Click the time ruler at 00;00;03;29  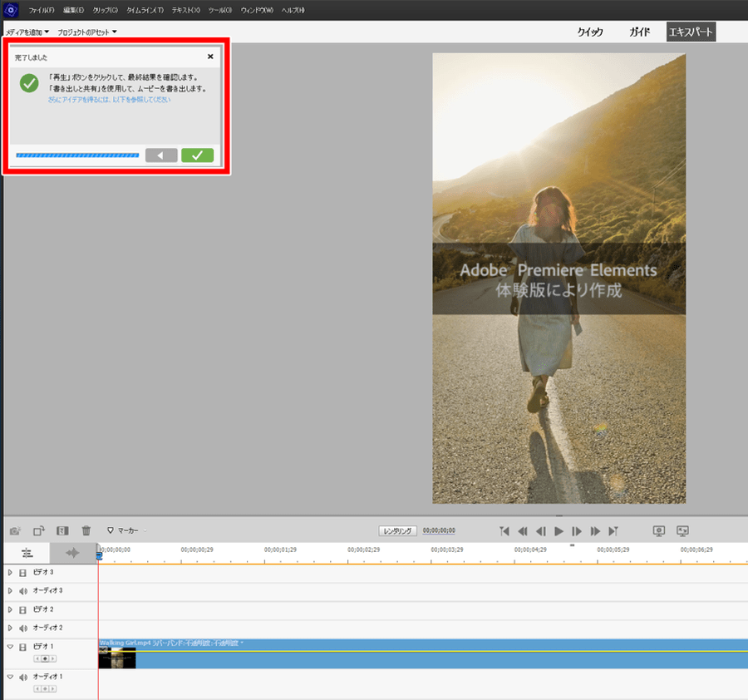tap(447, 550)
